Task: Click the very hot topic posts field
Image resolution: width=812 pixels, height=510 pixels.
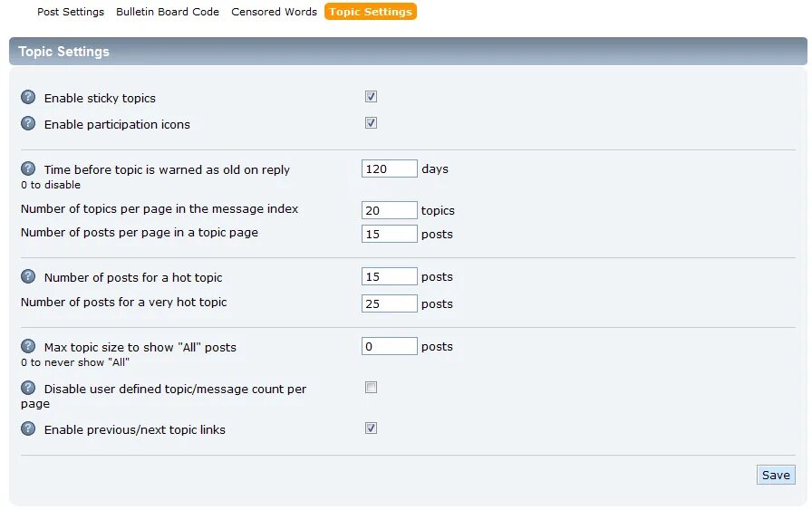Action: pos(389,303)
